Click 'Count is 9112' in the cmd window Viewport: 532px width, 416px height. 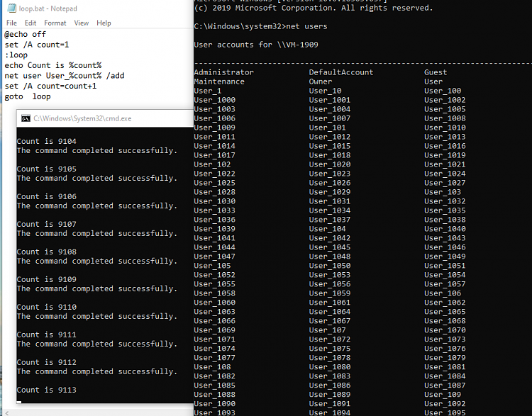[x=47, y=362]
